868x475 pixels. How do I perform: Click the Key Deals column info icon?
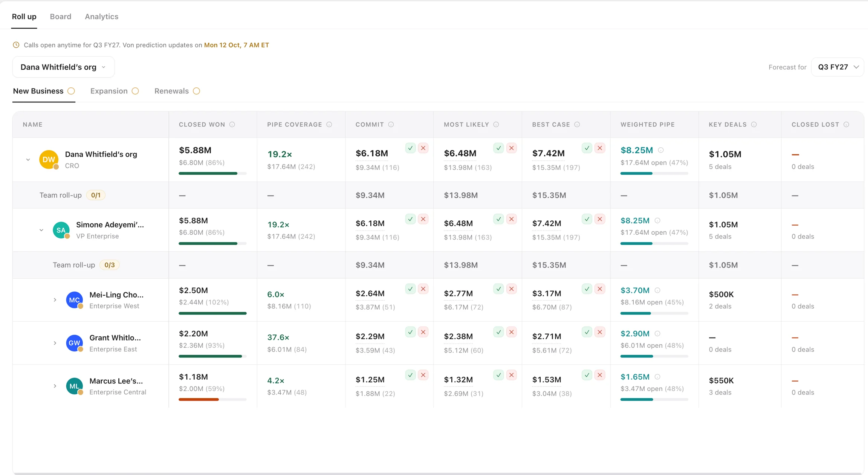point(754,125)
